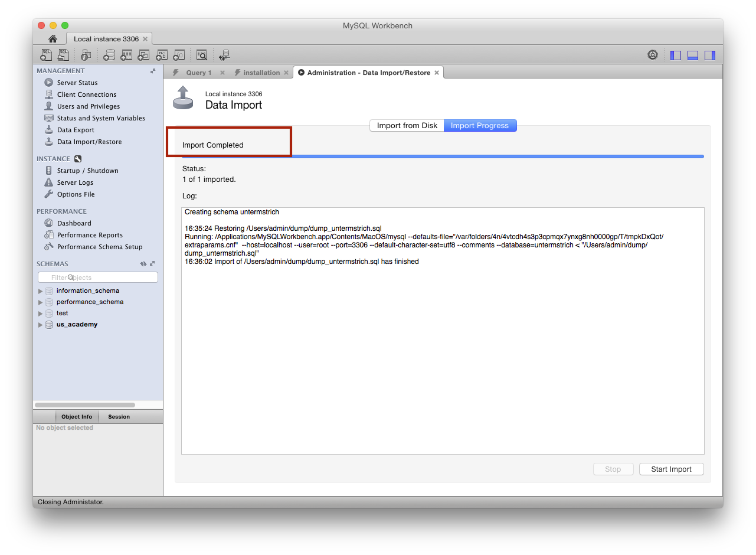The height and width of the screenshot is (555, 756).
Task: Open SQL script file toolbar icon
Action: pyautogui.click(x=63, y=55)
